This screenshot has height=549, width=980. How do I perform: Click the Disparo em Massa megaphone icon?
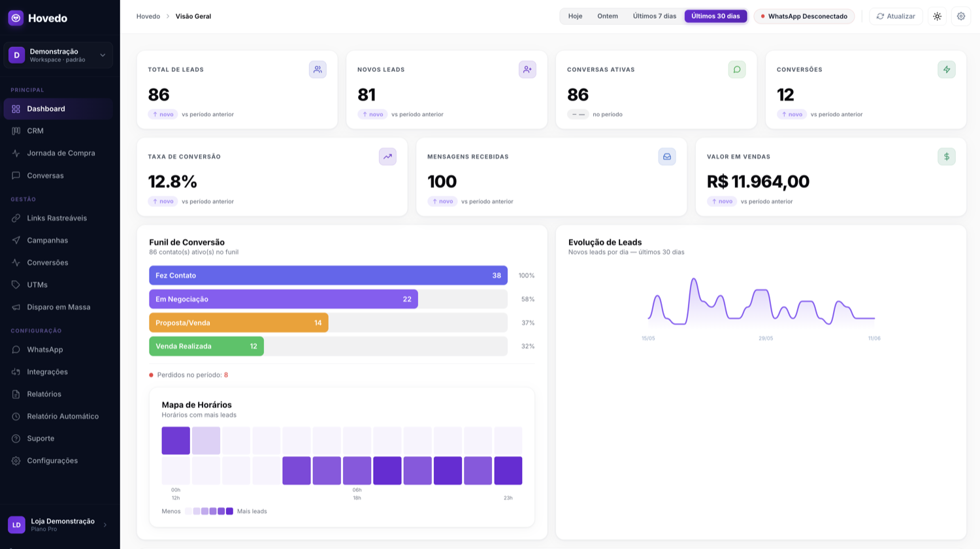pos(16,307)
